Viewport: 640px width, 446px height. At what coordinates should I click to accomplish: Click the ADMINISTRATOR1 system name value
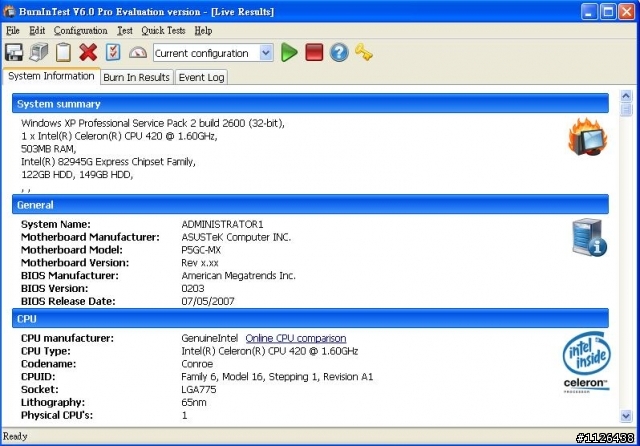click(x=222, y=224)
